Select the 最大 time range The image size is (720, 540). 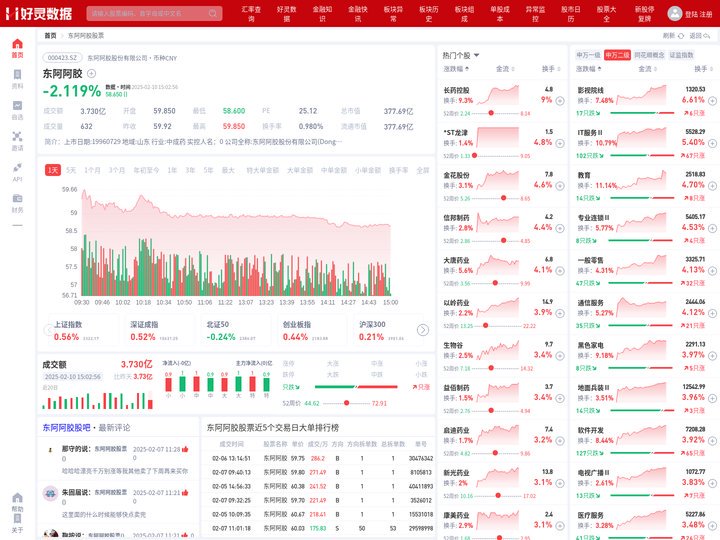click(228, 170)
